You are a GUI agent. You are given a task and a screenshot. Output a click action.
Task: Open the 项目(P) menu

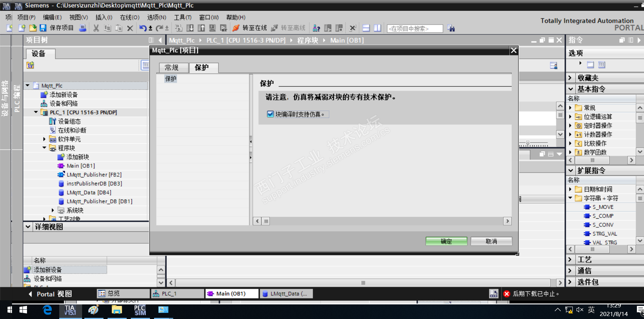[26, 17]
